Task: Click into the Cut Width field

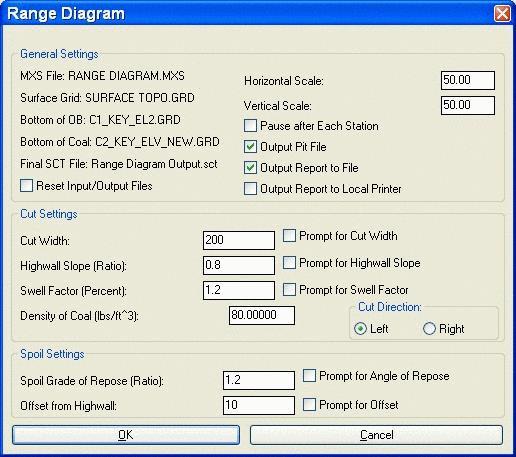Action: [x=239, y=240]
